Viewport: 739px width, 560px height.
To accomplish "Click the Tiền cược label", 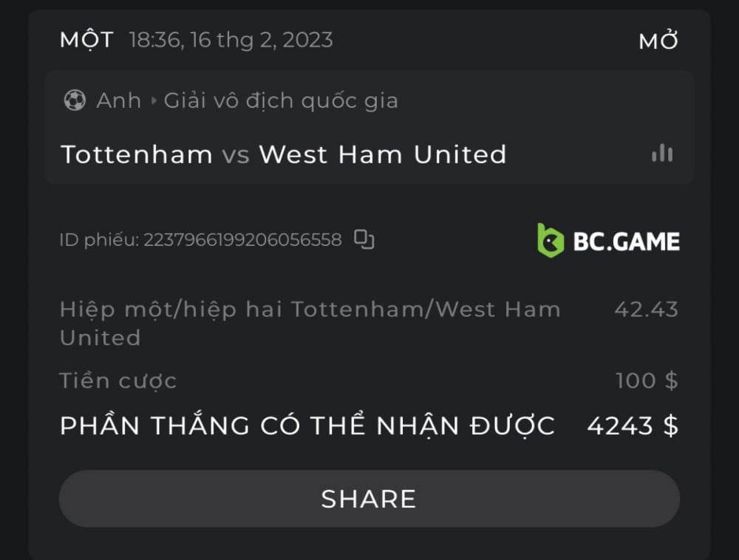I will [118, 381].
